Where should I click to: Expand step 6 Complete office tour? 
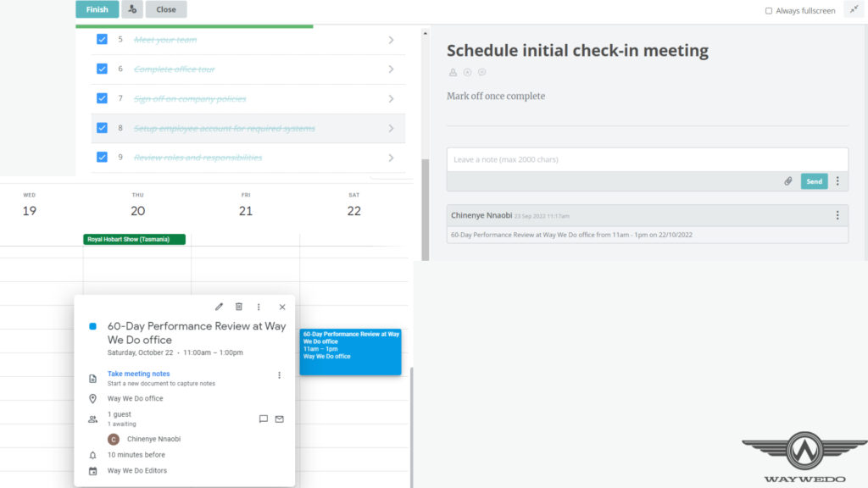391,69
